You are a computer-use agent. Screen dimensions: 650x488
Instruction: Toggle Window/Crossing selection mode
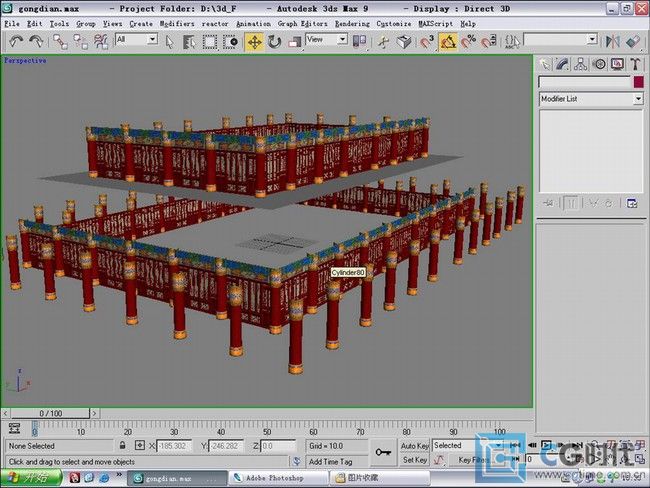click(230, 42)
